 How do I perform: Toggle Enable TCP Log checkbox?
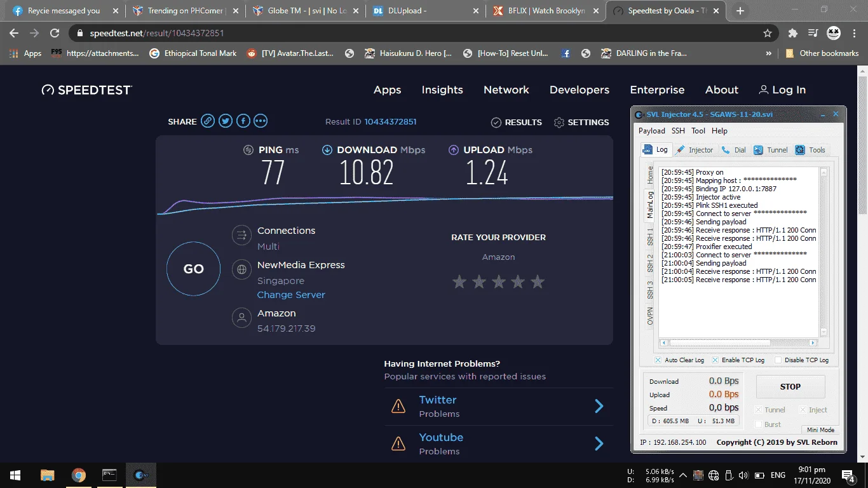[715, 360]
